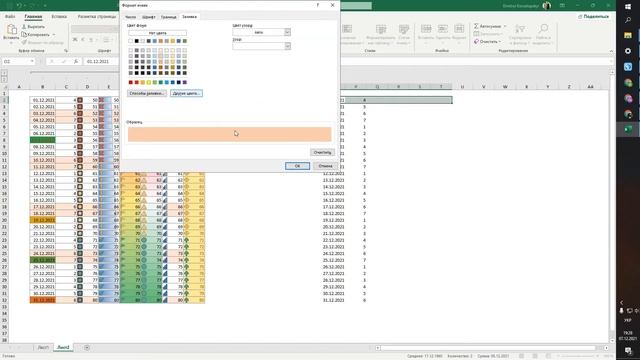Open the Вставка ribbon tab
Image resolution: width=640 pixels, height=360 pixels.
coord(59,16)
